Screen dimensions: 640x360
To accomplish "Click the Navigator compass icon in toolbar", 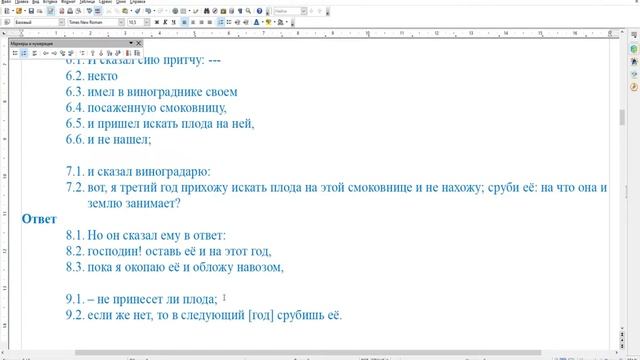I will 215,11.
